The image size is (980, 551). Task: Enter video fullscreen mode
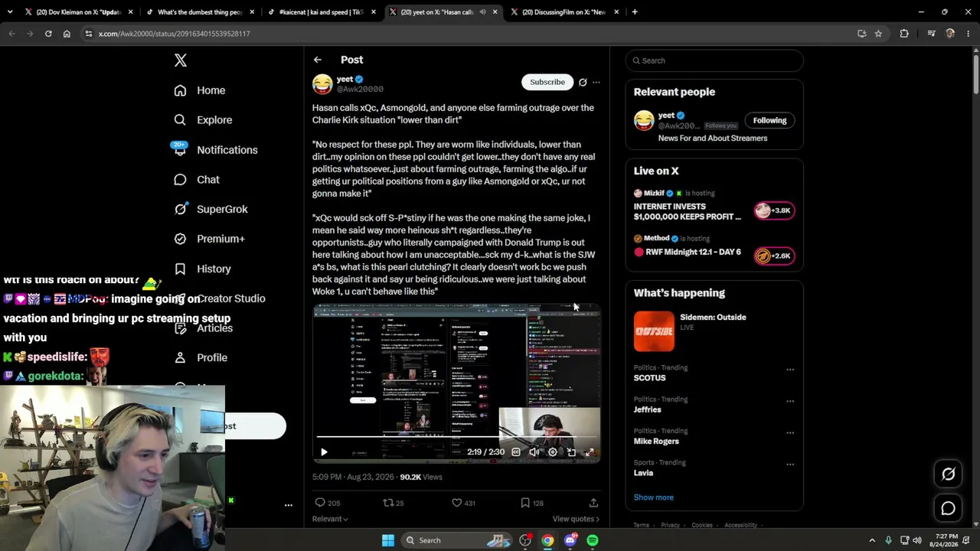590,452
